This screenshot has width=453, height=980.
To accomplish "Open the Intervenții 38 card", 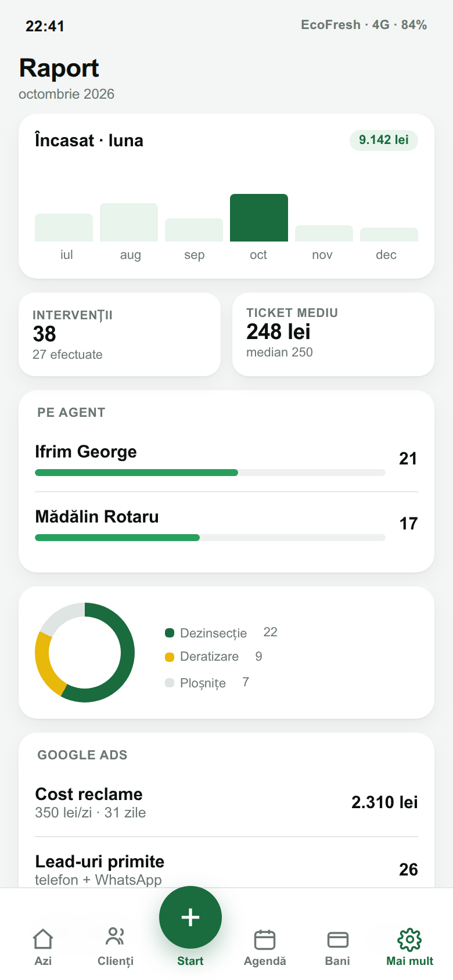I will [x=120, y=334].
